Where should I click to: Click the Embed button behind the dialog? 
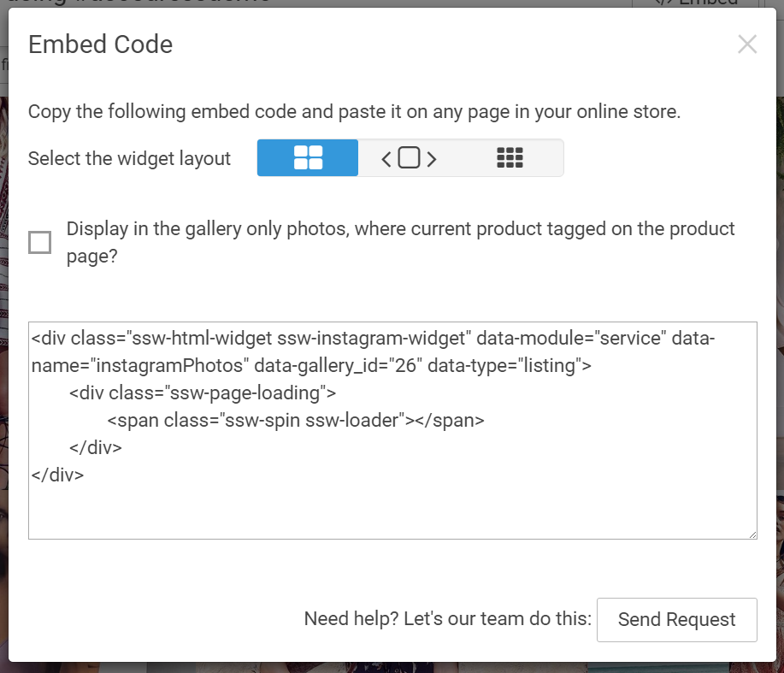695,3
